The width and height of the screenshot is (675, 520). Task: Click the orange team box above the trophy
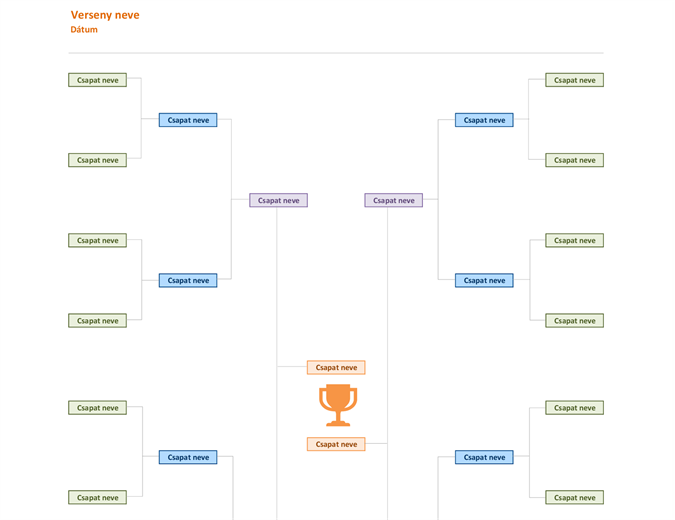tap(336, 368)
